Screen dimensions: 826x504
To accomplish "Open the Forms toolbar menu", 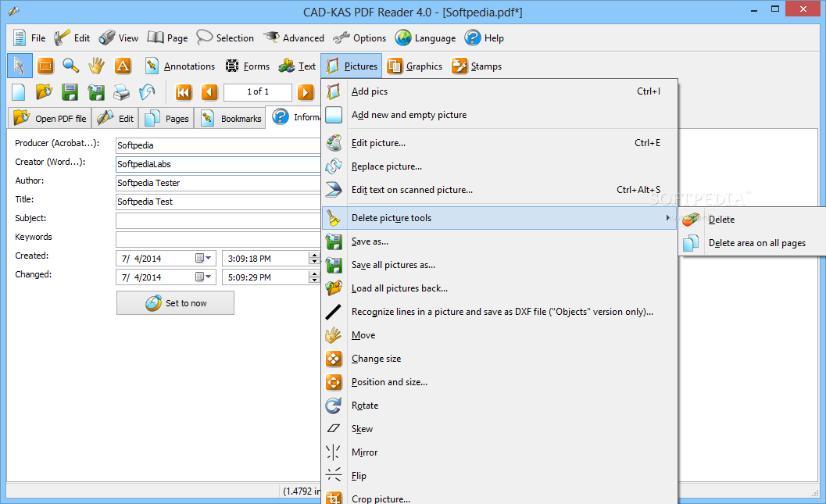I will click(x=247, y=66).
